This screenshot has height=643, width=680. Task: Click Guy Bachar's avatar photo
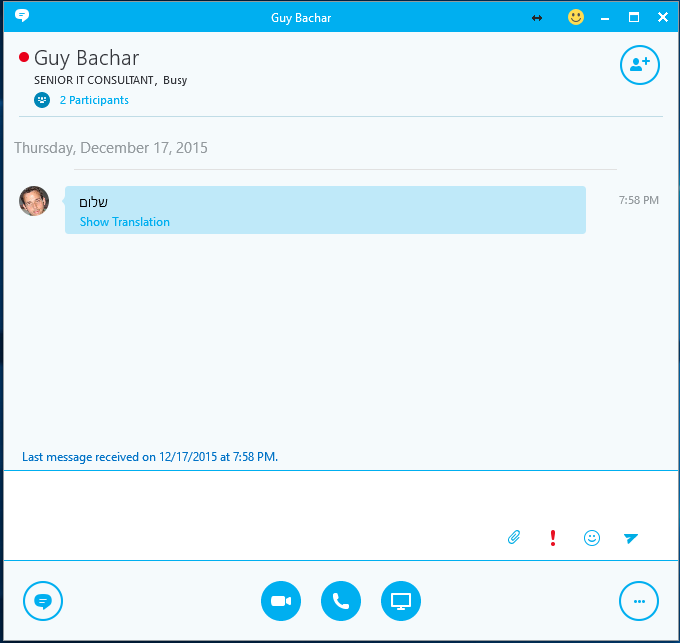click(x=34, y=201)
